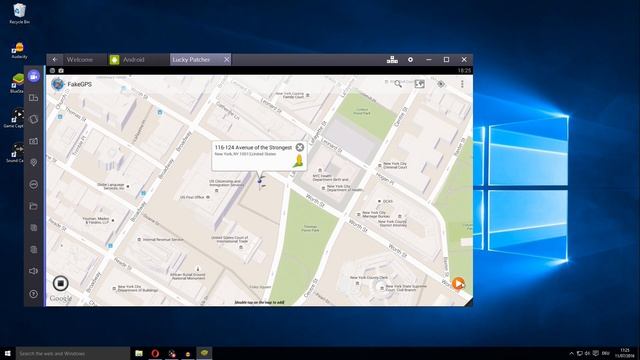Image resolution: width=640 pixels, height=360 pixels.
Task: Switch to the Android tab
Action: (x=133, y=60)
